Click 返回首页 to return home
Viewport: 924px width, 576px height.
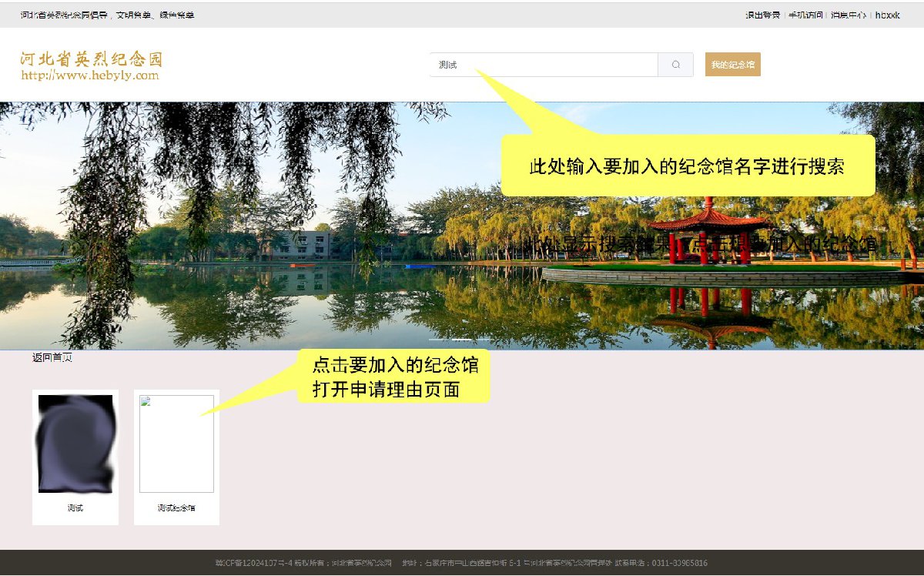[52, 357]
